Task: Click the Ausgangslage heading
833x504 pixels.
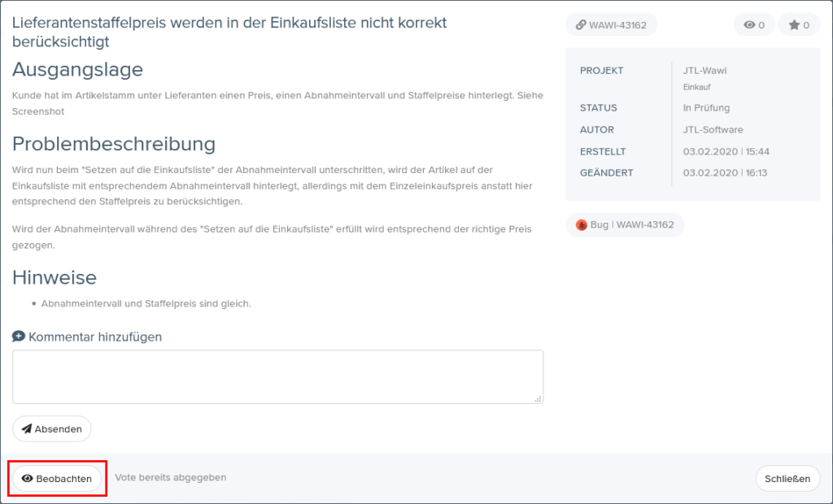Action: 77,70
